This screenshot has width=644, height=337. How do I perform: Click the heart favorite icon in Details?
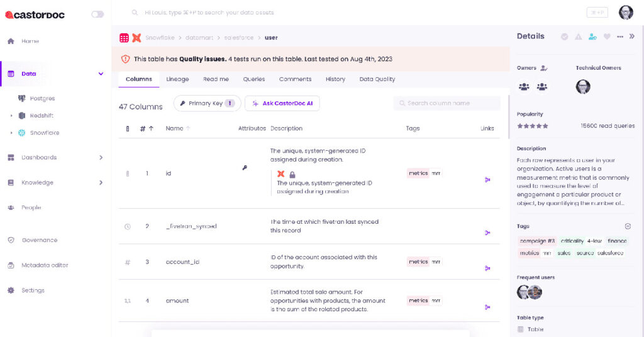(607, 36)
